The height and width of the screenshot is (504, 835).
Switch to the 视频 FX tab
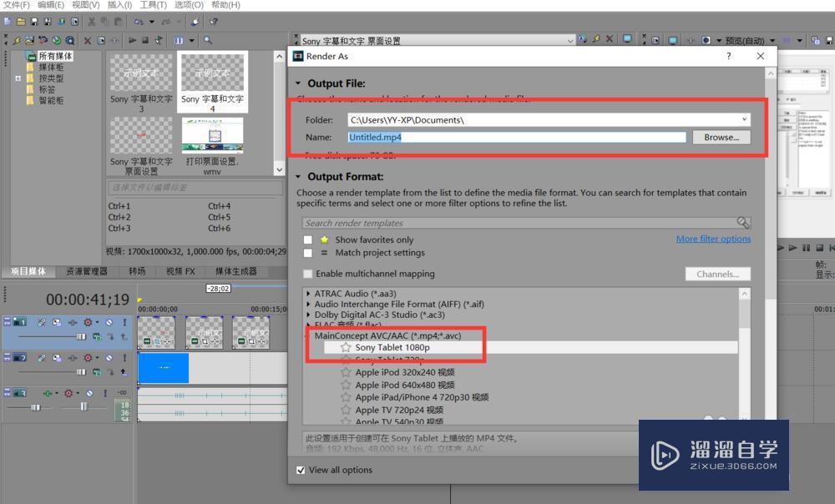tap(180, 271)
